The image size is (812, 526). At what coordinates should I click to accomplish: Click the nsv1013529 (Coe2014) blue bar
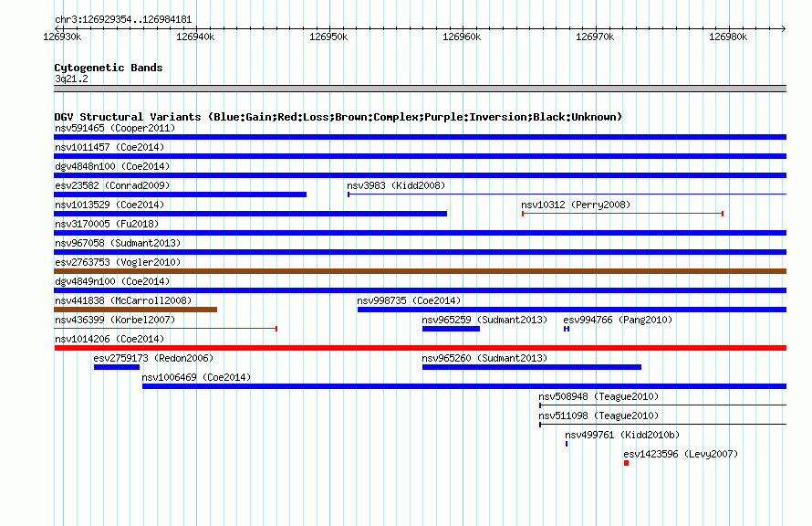click(x=250, y=214)
